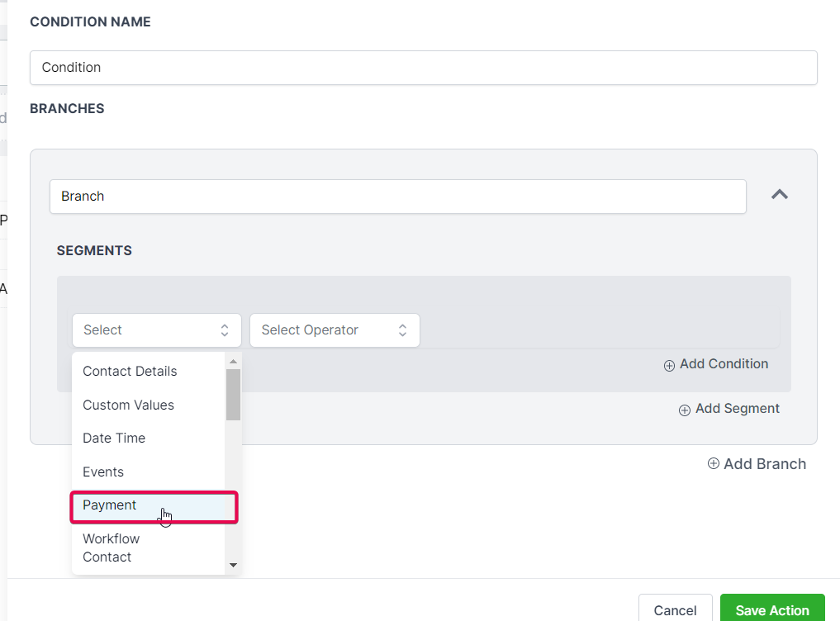Click the plus icon beside Add Condition
Screen dimensions: 840x621
point(669,365)
